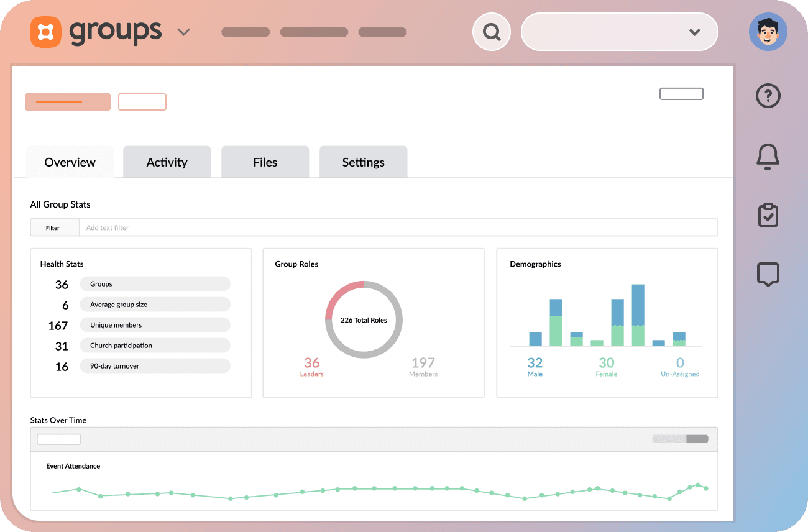The image size is (808, 532).
Task: Check notifications with the bell icon
Action: (x=768, y=157)
